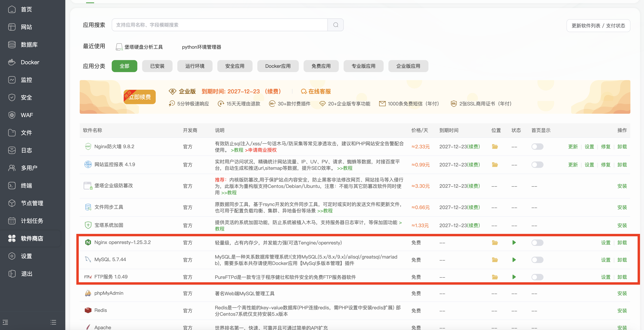Open 计划任务 scheduled tasks

(32, 221)
